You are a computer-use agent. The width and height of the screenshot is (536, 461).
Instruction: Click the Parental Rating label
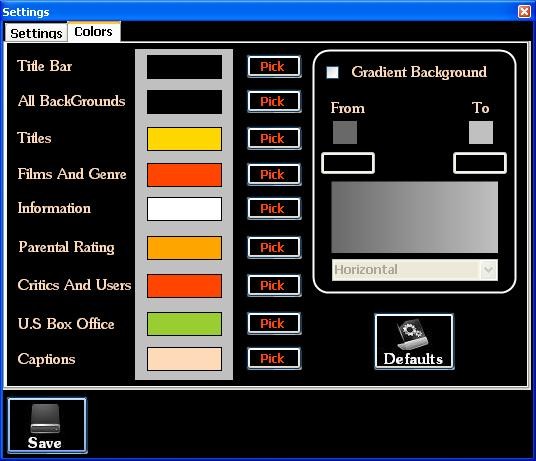tap(67, 247)
